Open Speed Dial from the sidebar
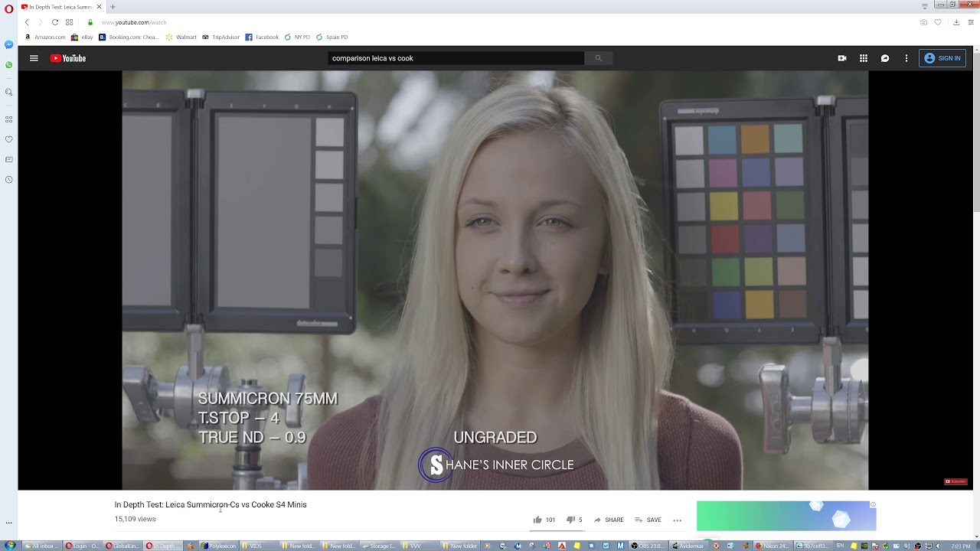This screenshot has width=980, height=551. coord(8,119)
